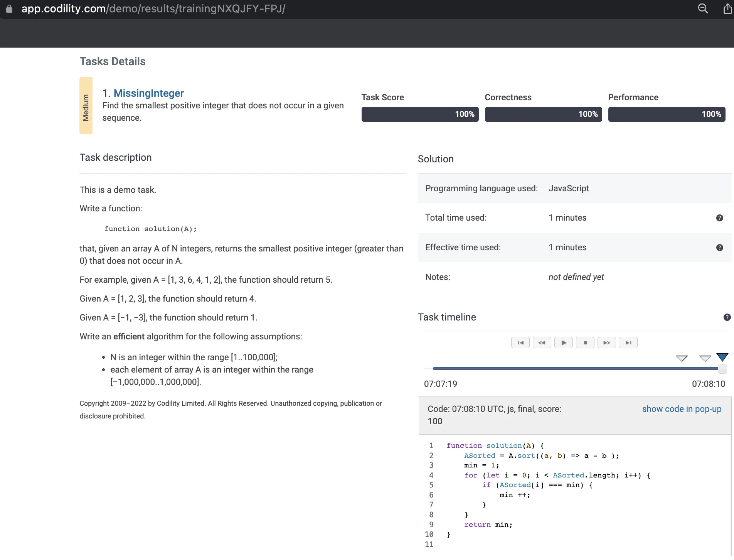Click the Codility URL in the address bar
This screenshot has height=560, width=734.
[153, 8]
